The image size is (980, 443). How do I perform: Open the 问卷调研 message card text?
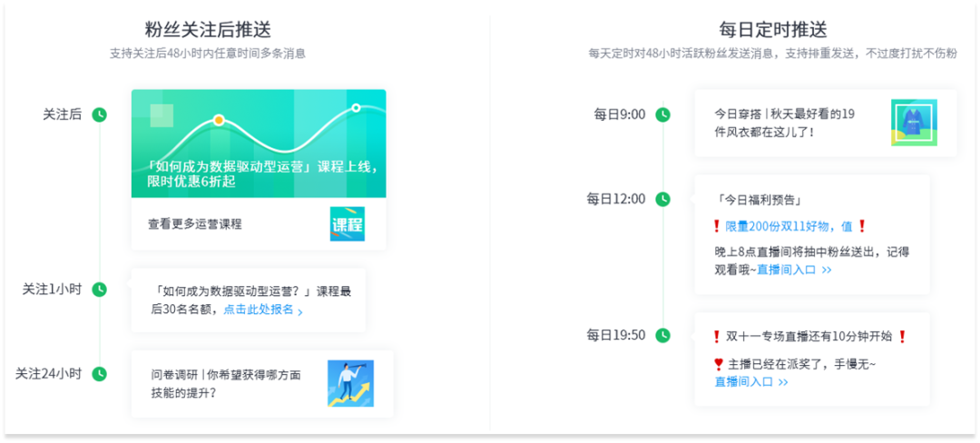coord(226,384)
